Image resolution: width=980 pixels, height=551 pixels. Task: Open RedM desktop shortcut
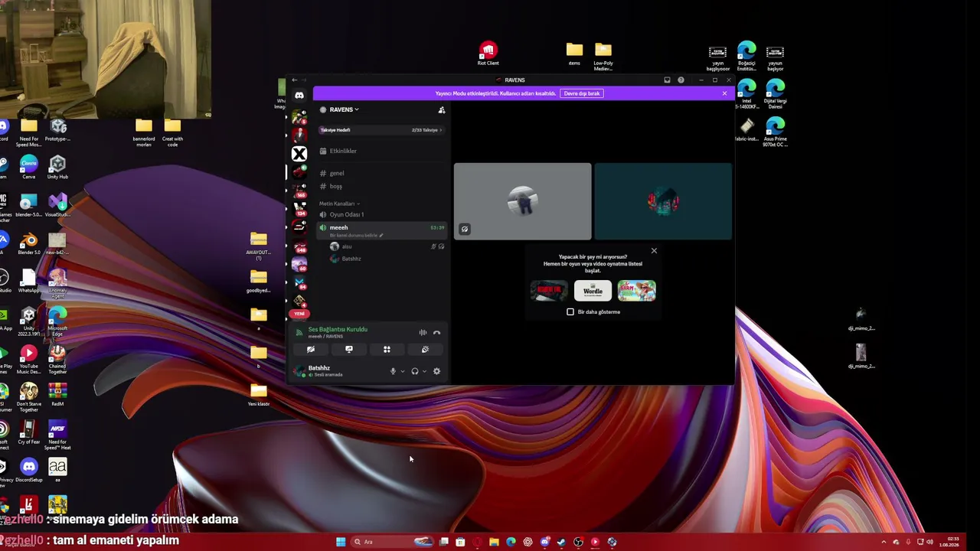[x=57, y=395]
